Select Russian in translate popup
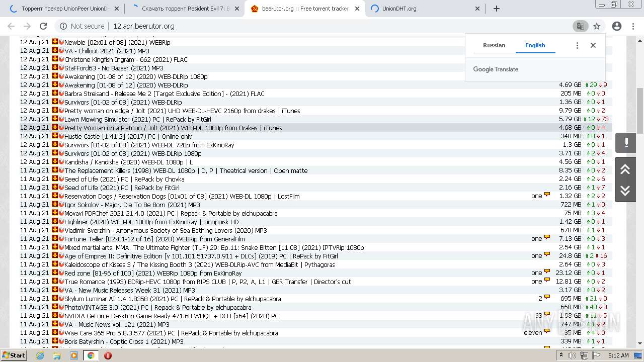The image size is (644, 362). [x=494, y=45]
